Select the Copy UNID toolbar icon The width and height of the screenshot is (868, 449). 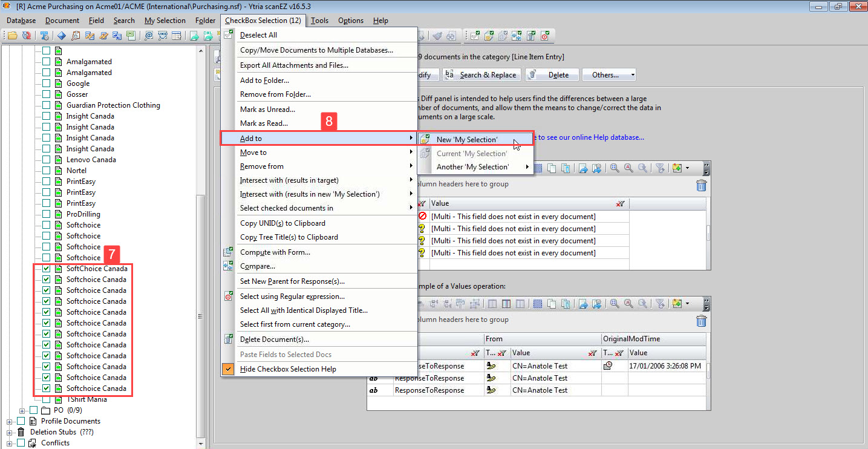(163, 36)
